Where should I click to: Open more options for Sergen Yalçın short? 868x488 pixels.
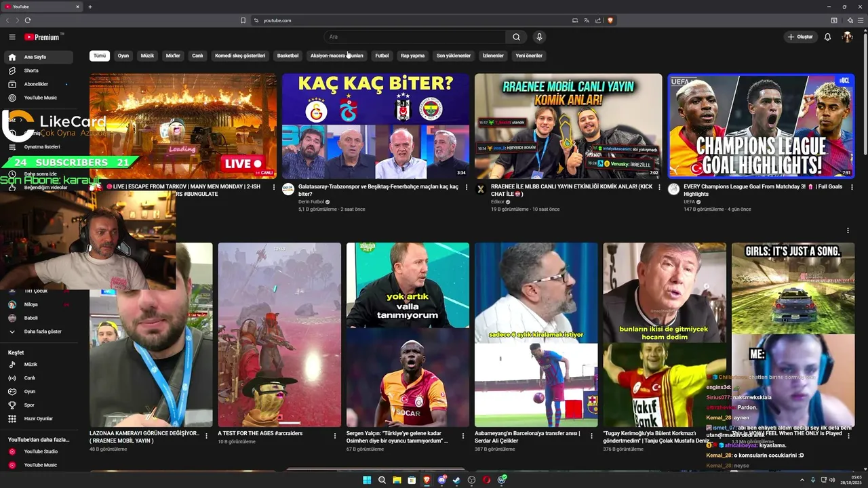click(x=463, y=436)
